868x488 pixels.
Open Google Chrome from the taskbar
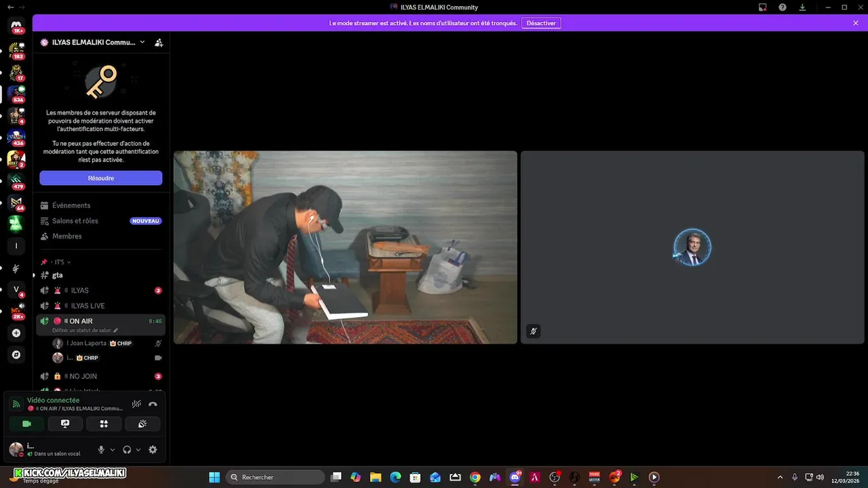[x=475, y=477]
